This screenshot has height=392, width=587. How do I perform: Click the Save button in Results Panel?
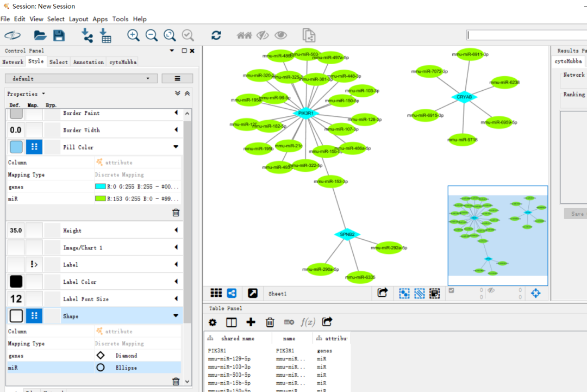tap(575, 213)
